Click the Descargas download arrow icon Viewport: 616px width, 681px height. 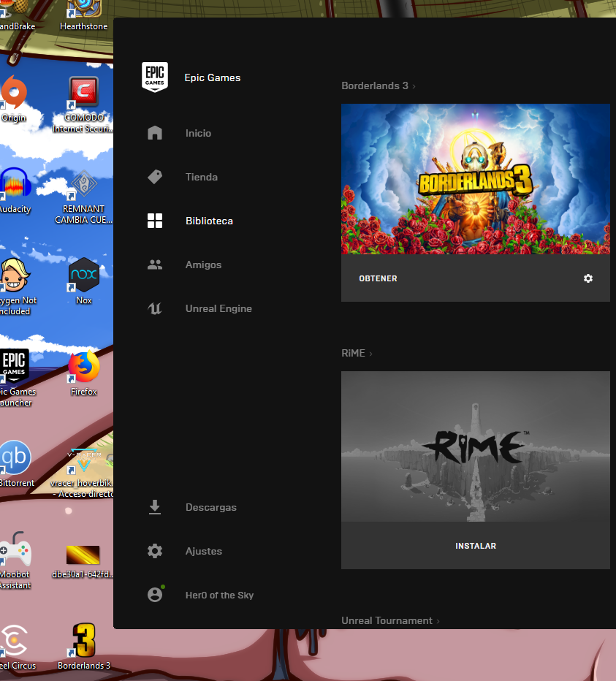click(155, 507)
